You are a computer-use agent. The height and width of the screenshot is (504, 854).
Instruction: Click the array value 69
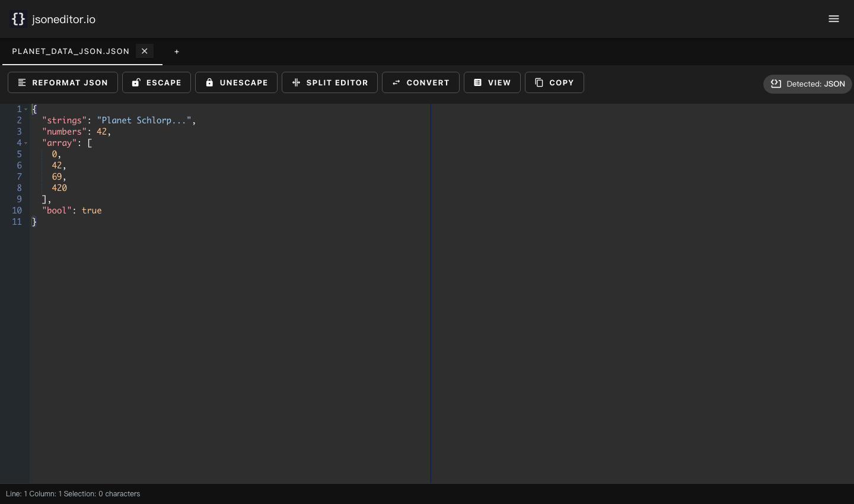[56, 177]
